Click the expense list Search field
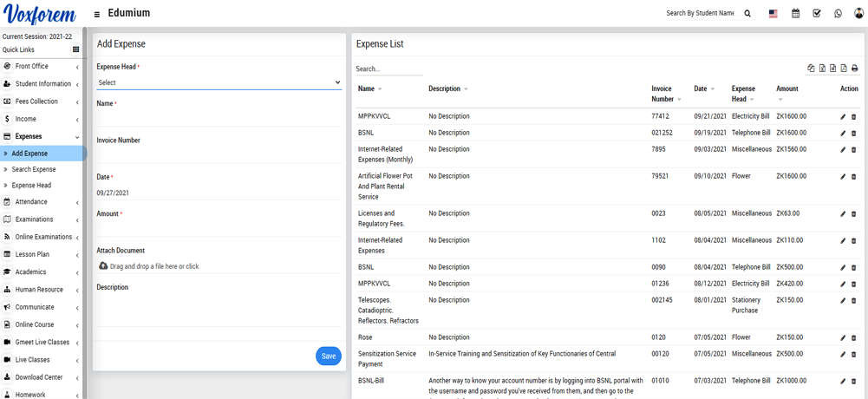The width and height of the screenshot is (868, 399). point(388,69)
